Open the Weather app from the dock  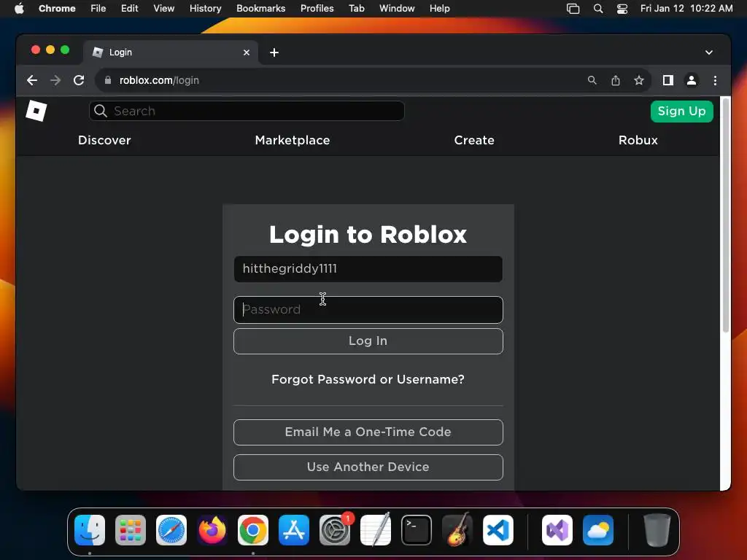[x=598, y=530]
